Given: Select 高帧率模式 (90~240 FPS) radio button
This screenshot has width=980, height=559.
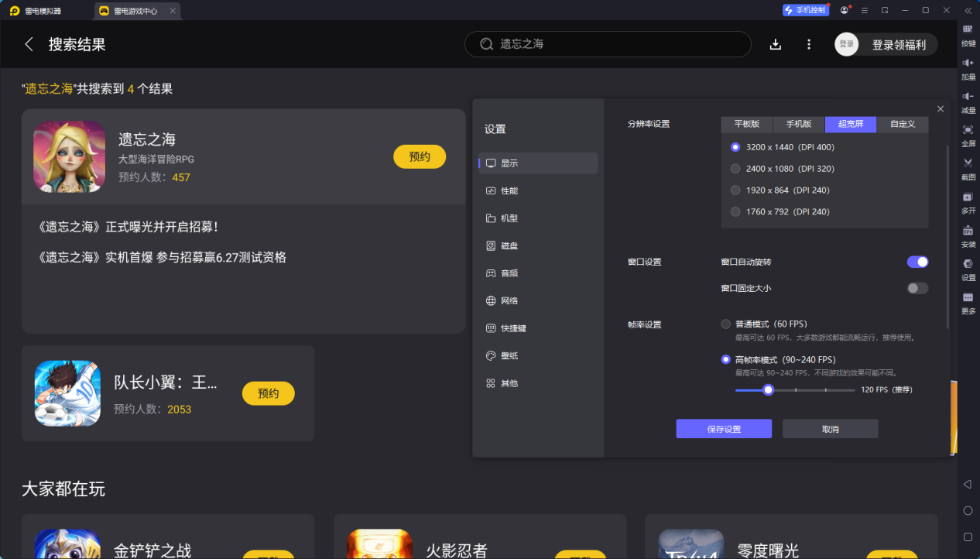Looking at the screenshot, I should coord(725,359).
